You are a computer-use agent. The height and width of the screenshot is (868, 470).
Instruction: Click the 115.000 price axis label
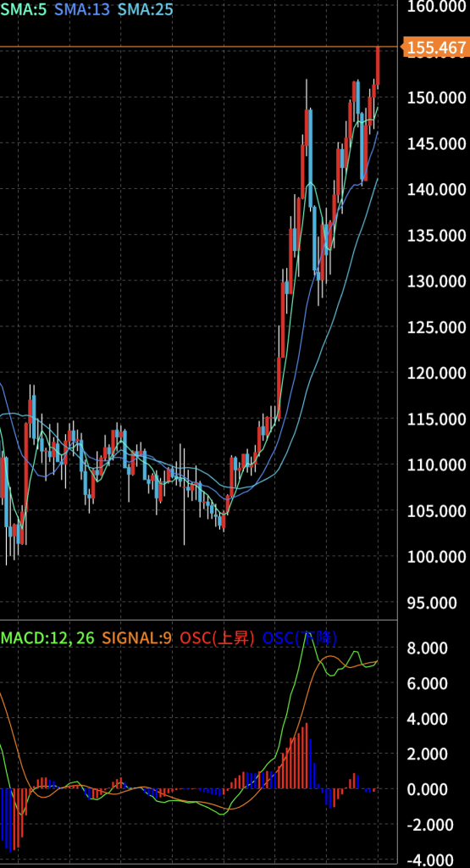pyautogui.click(x=436, y=420)
